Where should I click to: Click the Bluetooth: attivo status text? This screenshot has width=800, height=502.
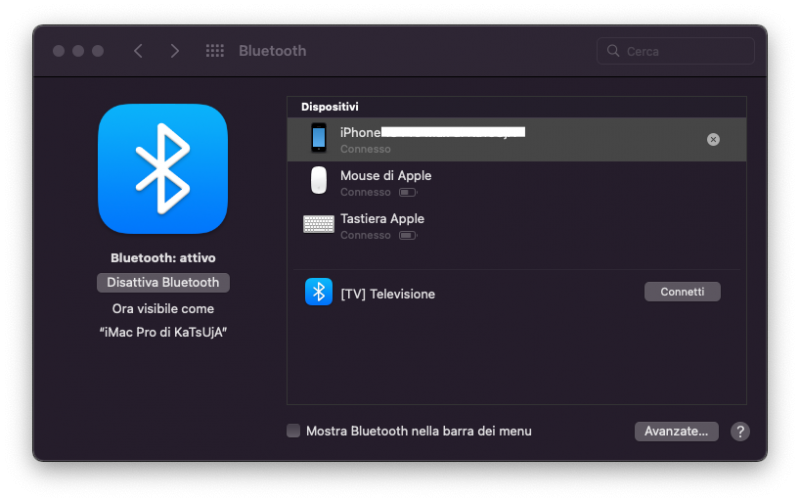click(163, 258)
